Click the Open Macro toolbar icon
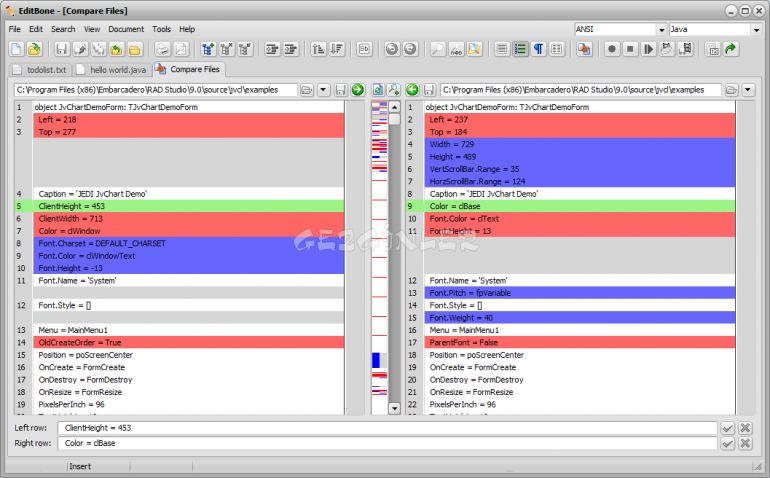770x478 pixels. [x=667, y=49]
